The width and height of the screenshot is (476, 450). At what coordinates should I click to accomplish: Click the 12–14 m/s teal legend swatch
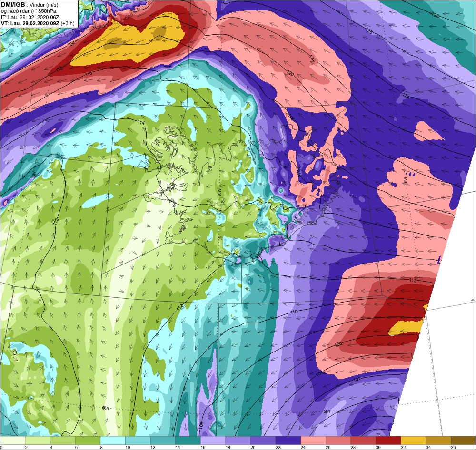[x=163, y=440]
